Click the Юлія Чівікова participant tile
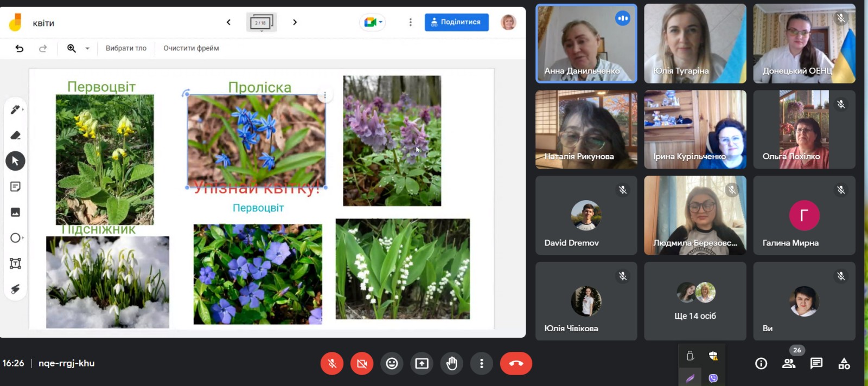 click(x=586, y=301)
